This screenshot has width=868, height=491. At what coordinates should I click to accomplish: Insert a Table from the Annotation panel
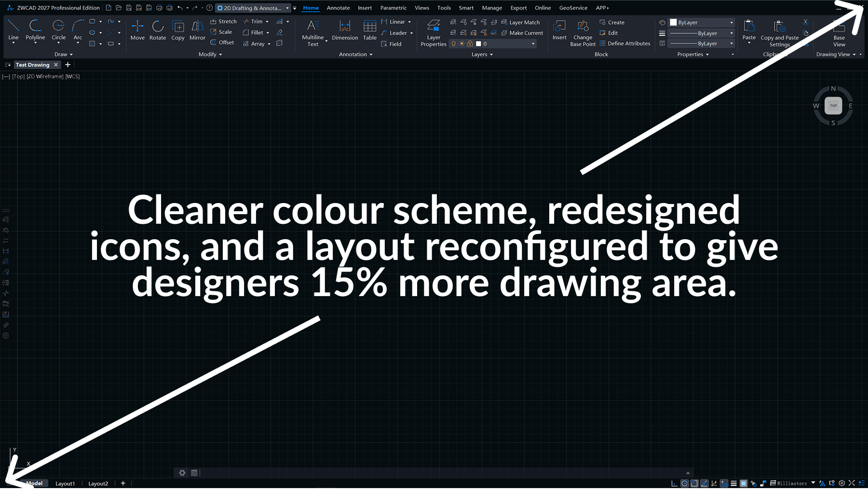coord(370,30)
